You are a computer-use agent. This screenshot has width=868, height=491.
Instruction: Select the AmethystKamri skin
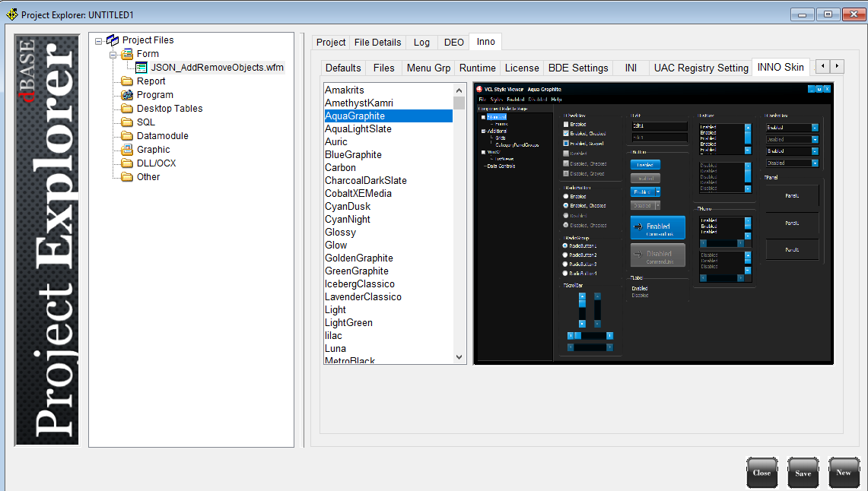pos(388,103)
